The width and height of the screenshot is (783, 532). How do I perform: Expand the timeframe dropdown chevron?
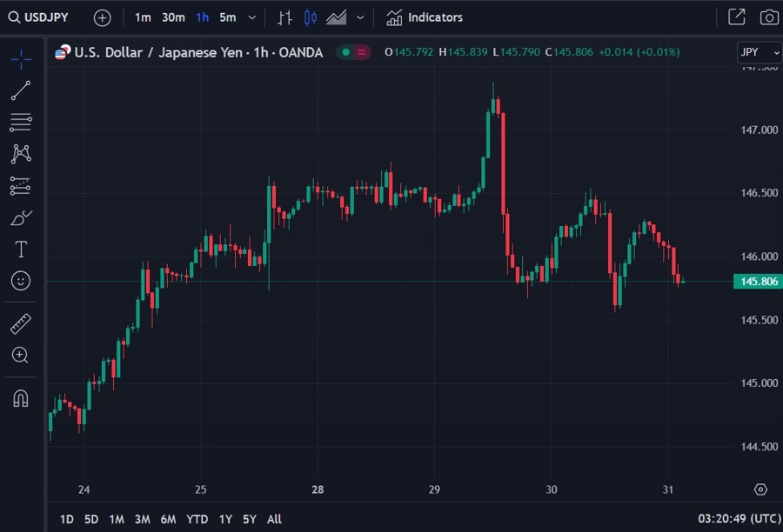(x=252, y=17)
